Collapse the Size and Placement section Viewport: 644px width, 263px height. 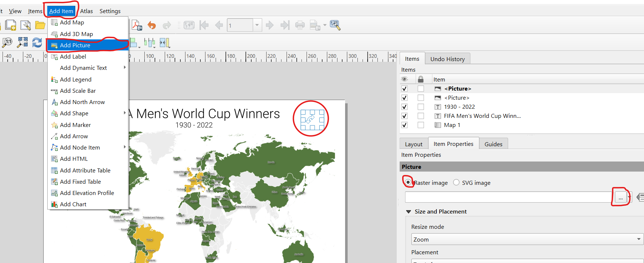coord(408,212)
